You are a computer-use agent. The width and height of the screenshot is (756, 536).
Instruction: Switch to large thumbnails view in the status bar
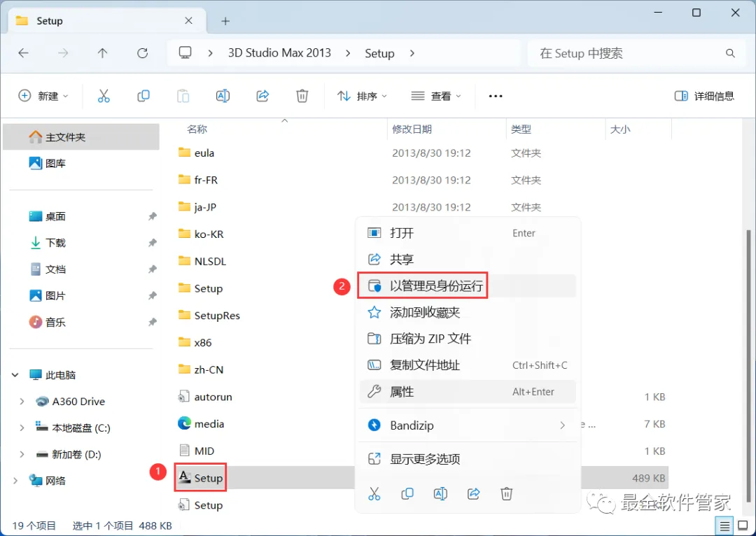click(743, 526)
